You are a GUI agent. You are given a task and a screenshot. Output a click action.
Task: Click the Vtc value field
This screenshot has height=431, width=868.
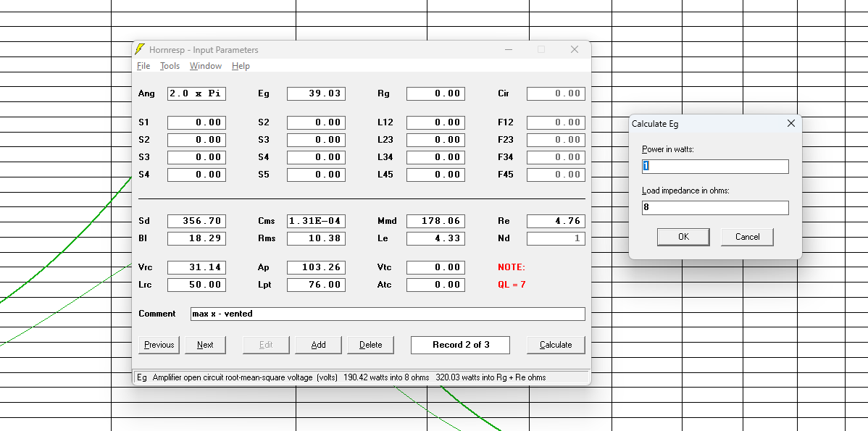pos(435,267)
